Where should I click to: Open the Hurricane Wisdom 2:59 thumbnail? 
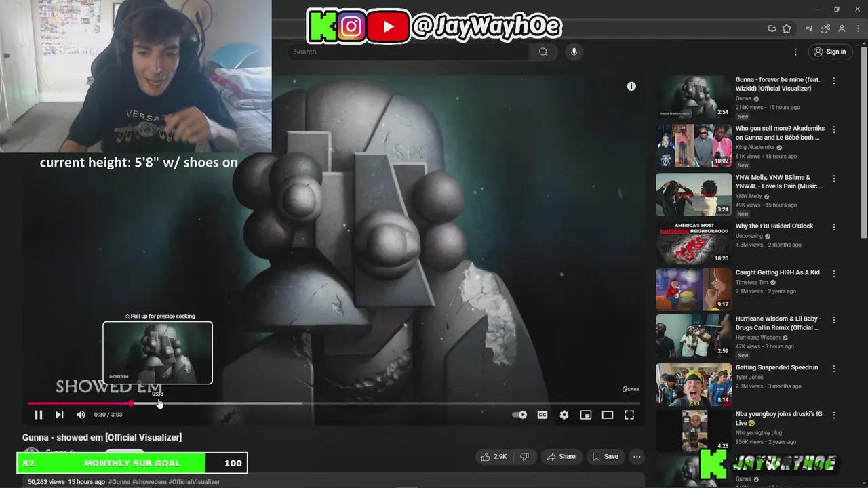694,335
